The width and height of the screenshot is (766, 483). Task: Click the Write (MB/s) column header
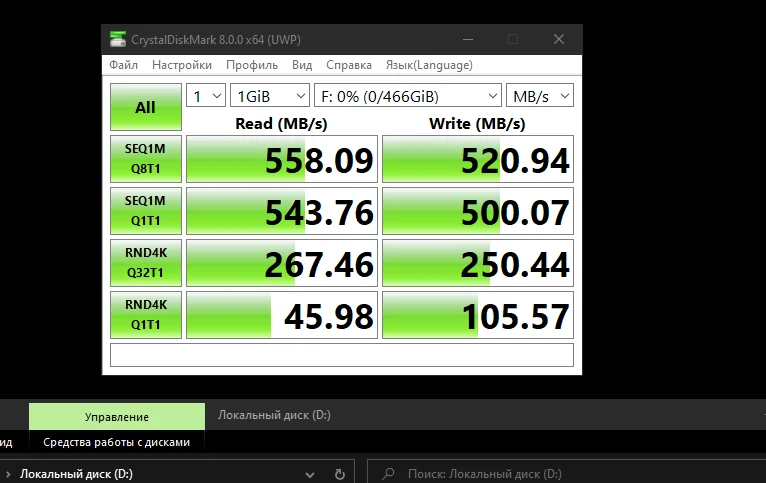coord(477,124)
